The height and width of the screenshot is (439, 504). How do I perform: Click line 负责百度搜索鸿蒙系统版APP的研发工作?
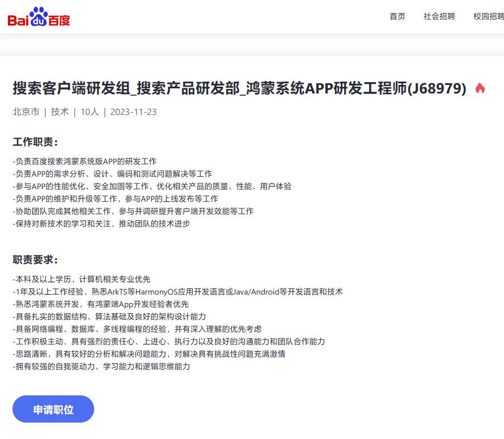click(x=84, y=161)
